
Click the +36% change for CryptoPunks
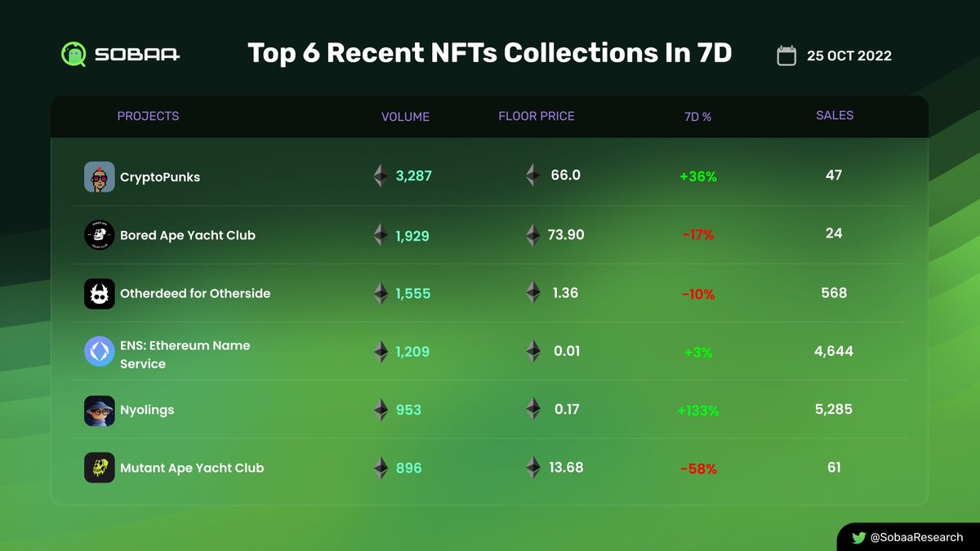coord(697,176)
